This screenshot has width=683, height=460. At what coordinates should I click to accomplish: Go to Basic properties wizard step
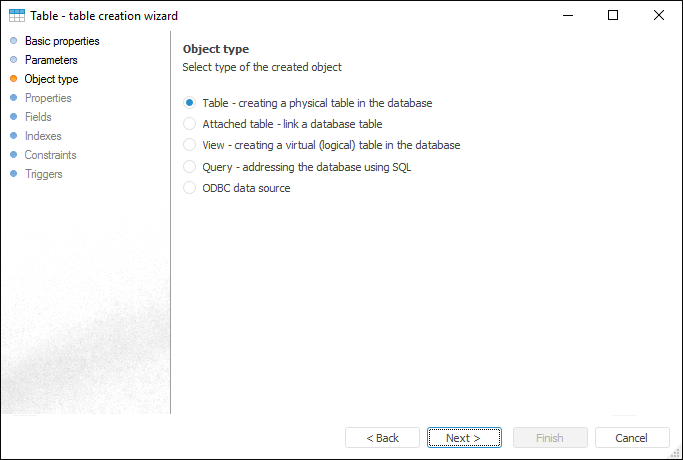click(x=62, y=41)
